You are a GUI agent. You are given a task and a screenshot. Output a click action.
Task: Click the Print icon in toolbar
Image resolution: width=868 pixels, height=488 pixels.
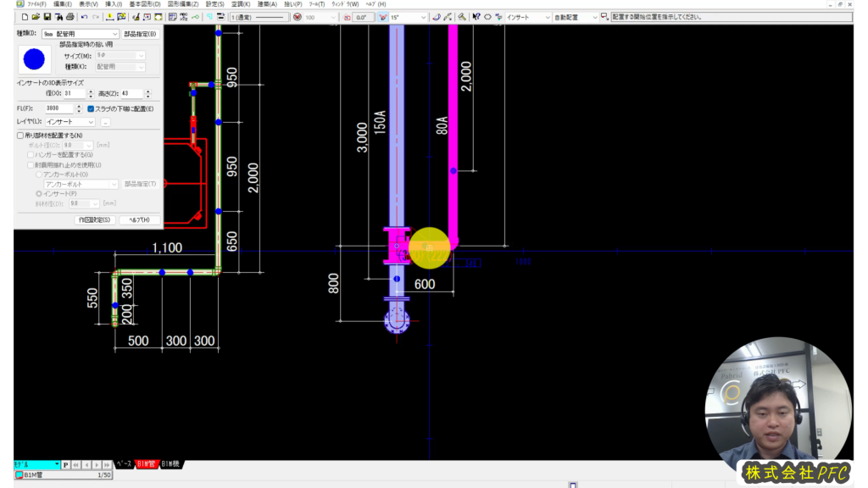pos(70,17)
